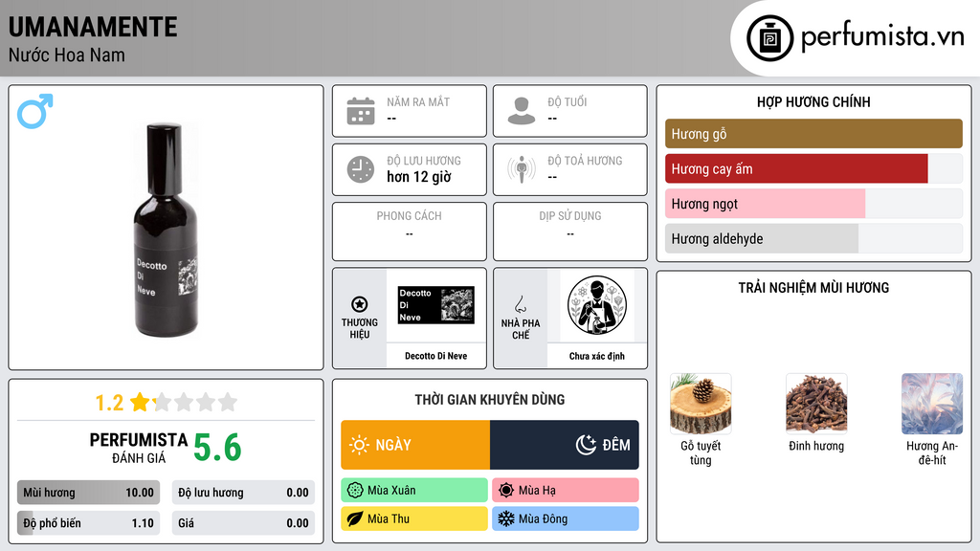Click the Độ lưu hương 0.00 score bar

point(243,493)
